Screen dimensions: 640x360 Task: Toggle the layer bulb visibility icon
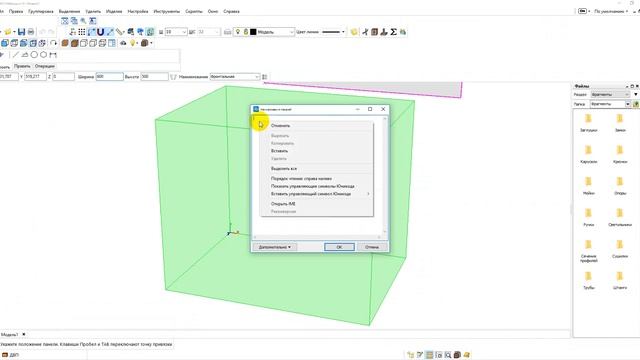[x=238, y=32]
